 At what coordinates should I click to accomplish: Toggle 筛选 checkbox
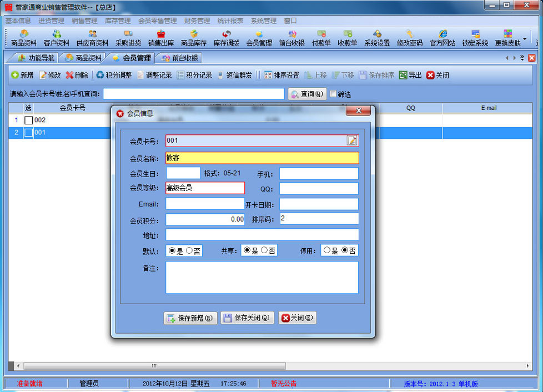pyautogui.click(x=333, y=94)
